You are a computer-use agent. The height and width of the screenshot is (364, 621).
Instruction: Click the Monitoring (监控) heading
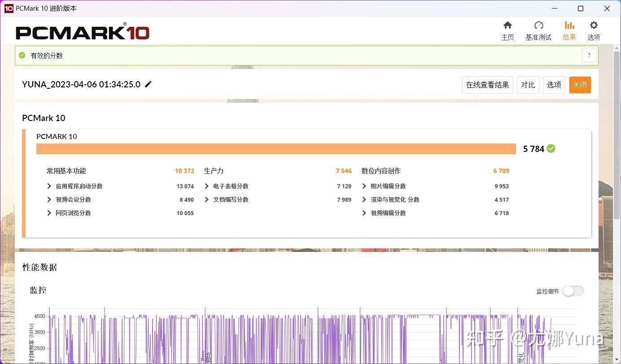tap(38, 290)
